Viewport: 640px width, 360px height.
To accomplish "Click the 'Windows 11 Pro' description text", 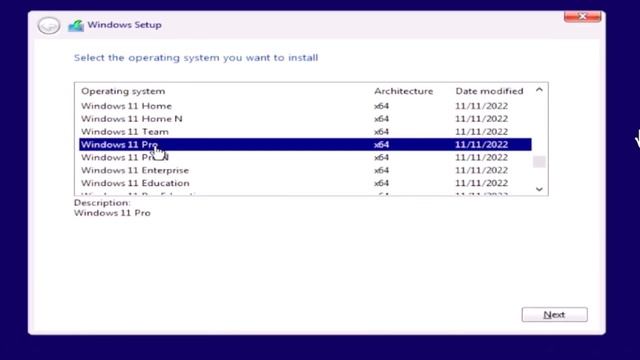I will 112,213.
